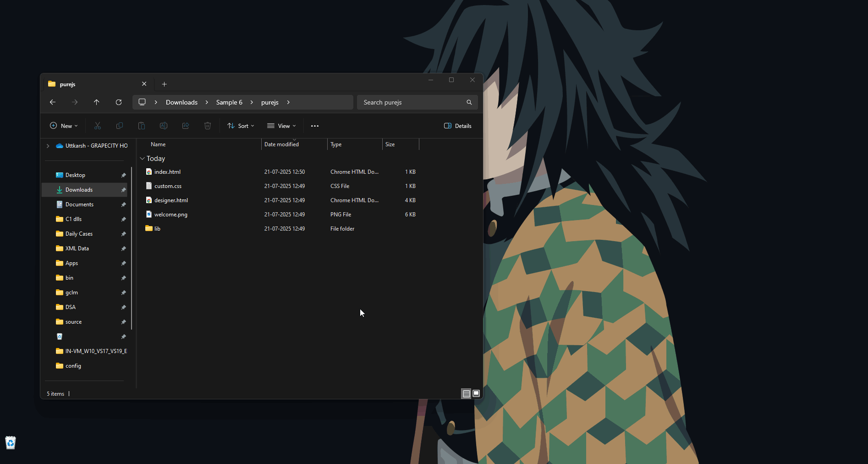868x464 pixels.
Task: Open Recycle Bin on the desktop
Action: click(11, 442)
